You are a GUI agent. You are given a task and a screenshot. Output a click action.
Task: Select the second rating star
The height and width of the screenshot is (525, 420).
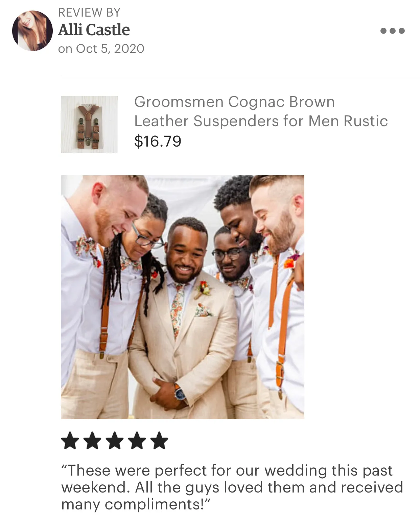tap(92, 440)
